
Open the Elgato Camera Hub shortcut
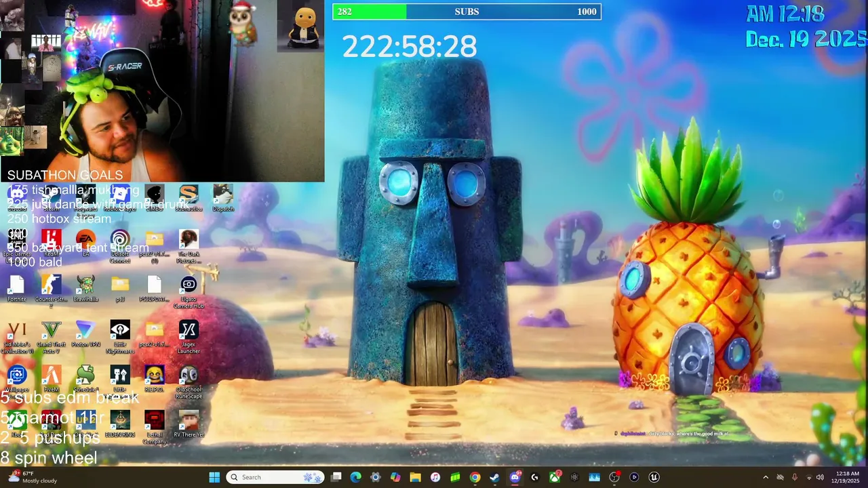(189, 291)
